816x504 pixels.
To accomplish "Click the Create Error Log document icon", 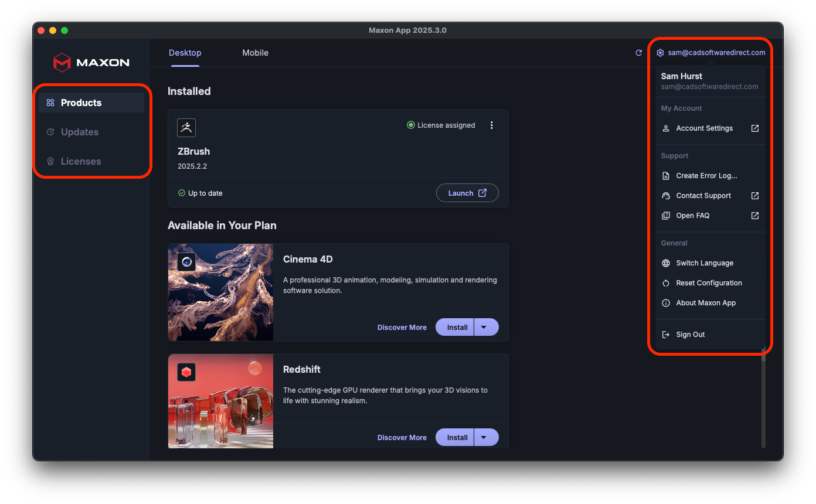I will (665, 176).
